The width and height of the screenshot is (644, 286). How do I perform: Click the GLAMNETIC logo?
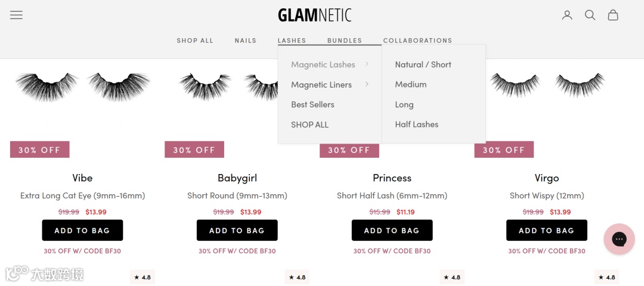pos(315,15)
